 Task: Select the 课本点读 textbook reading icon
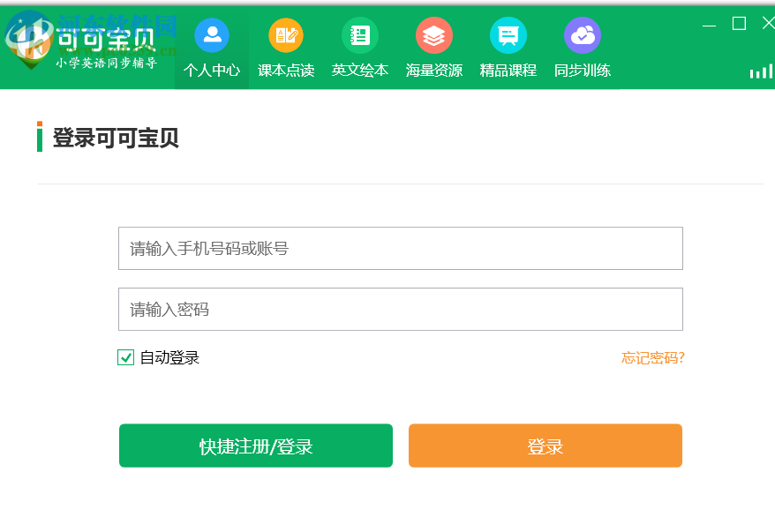click(285, 37)
